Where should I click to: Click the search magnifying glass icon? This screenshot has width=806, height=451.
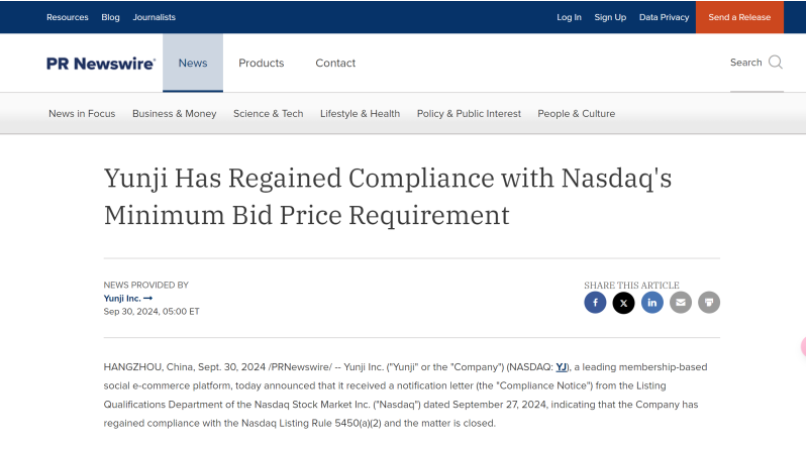(x=775, y=62)
